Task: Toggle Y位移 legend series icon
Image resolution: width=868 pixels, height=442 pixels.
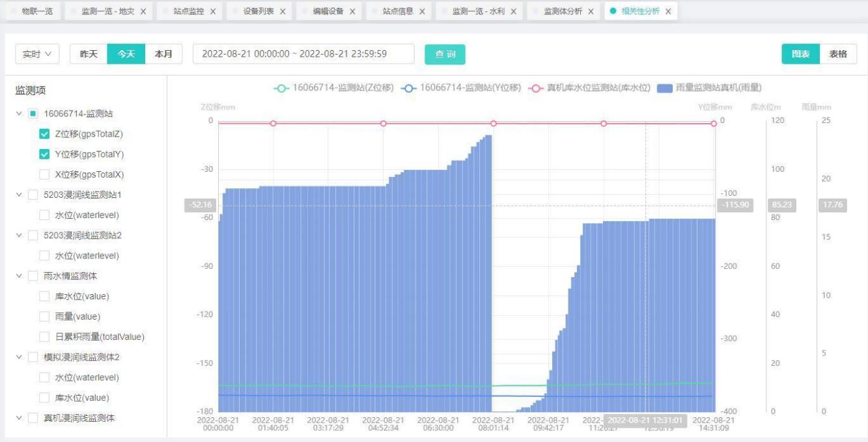Action: coord(409,88)
